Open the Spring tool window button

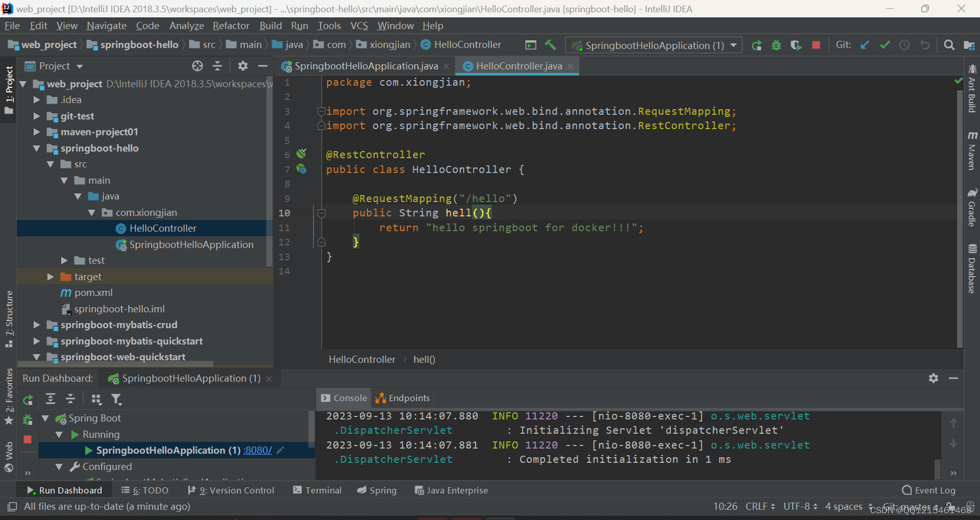tap(377, 490)
